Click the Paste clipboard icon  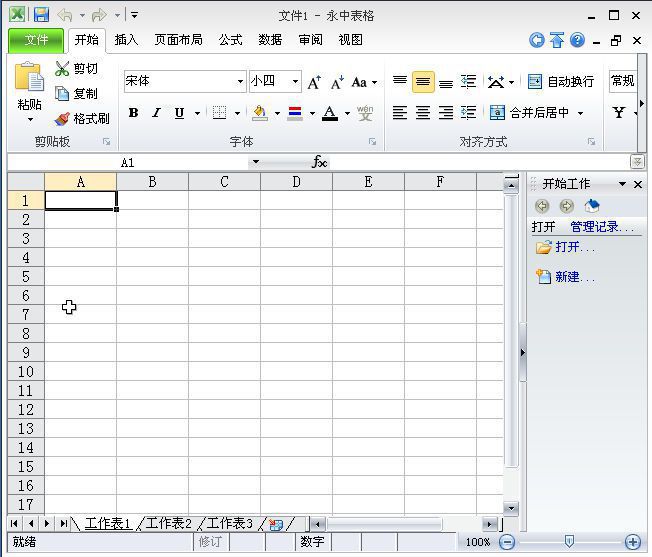29,77
